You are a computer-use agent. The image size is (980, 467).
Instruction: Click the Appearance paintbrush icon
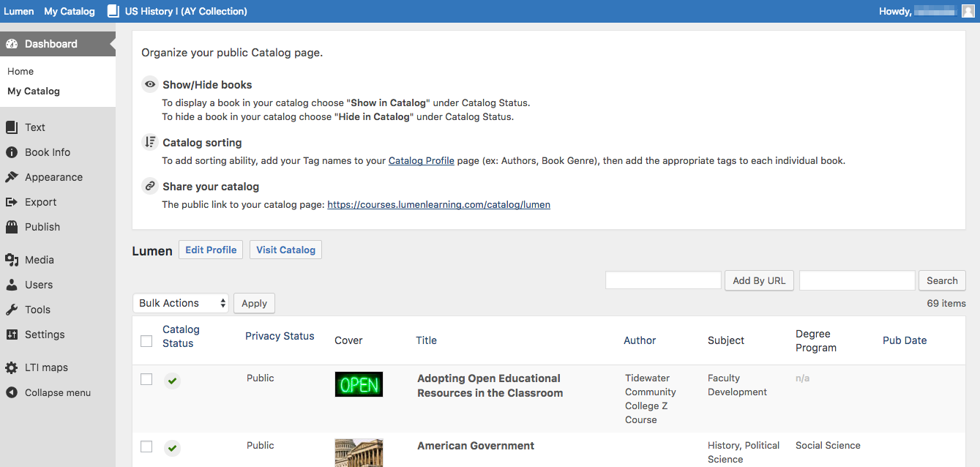12,177
